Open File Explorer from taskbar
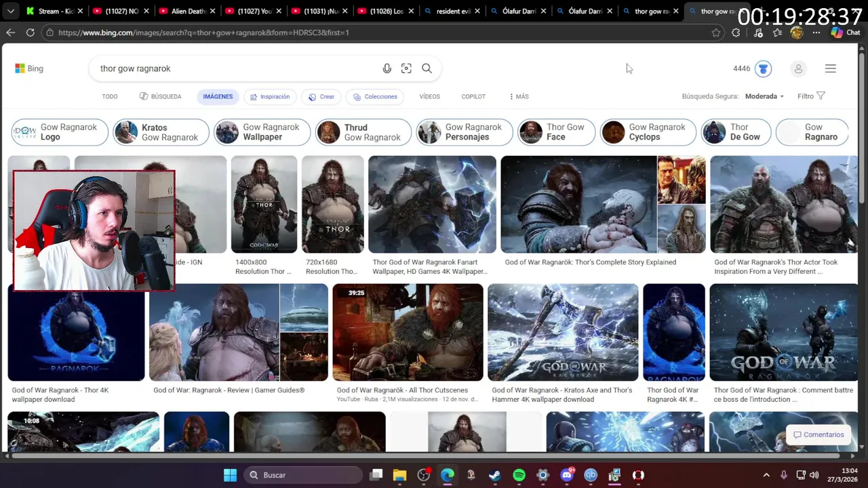 [399, 475]
